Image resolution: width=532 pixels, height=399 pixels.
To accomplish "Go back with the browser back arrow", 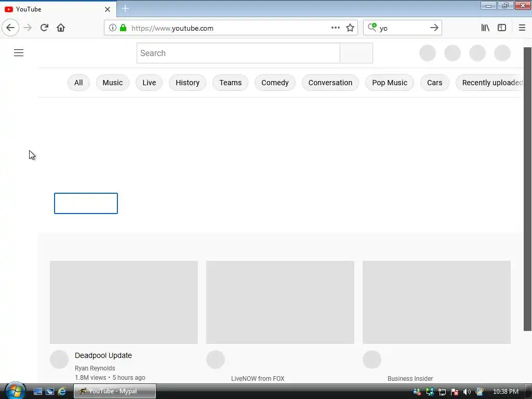I will [x=10, y=28].
